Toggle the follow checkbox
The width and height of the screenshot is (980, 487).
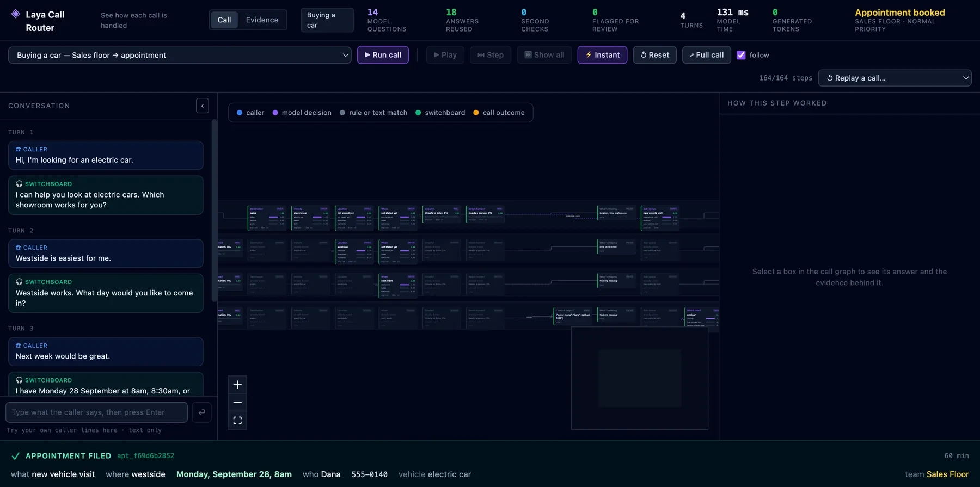point(741,55)
